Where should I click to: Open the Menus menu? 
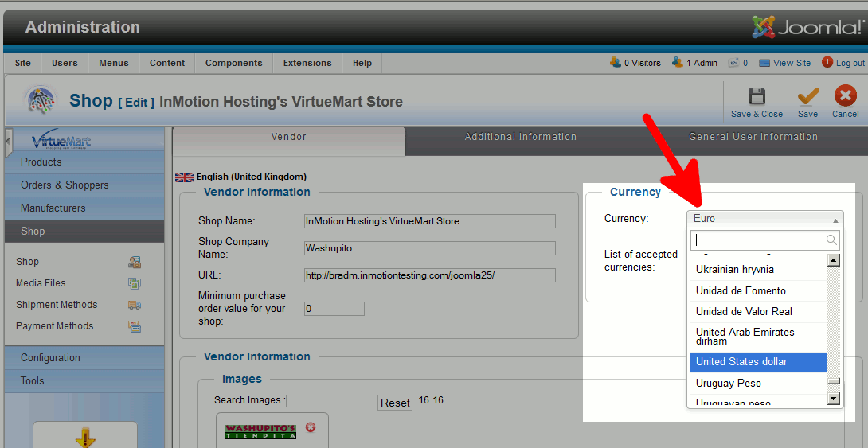[114, 63]
